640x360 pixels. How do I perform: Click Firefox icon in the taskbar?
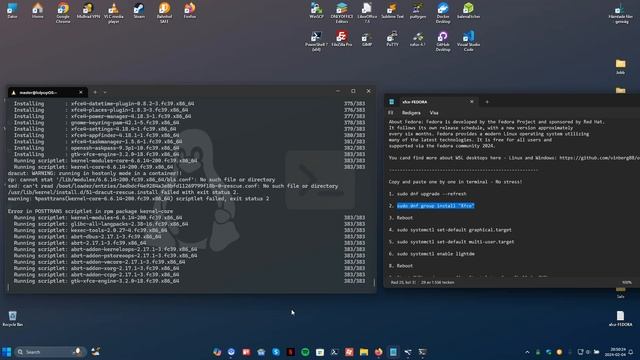coord(378,352)
